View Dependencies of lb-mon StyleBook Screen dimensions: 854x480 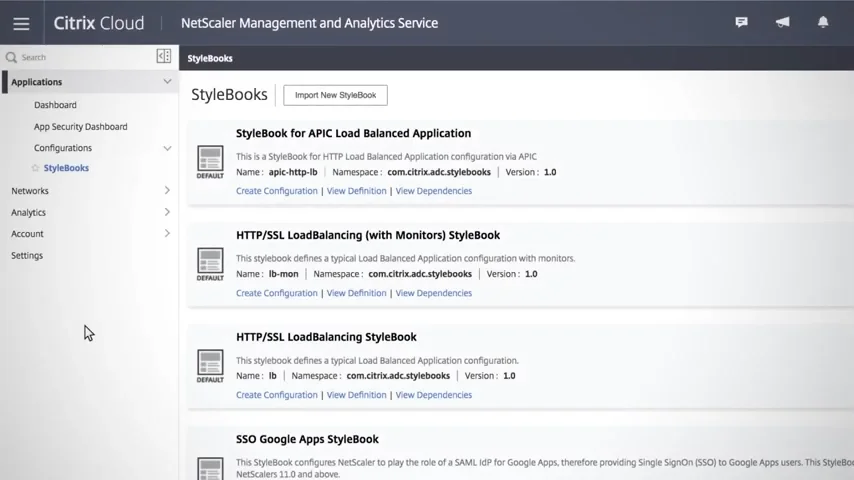click(x=434, y=293)
